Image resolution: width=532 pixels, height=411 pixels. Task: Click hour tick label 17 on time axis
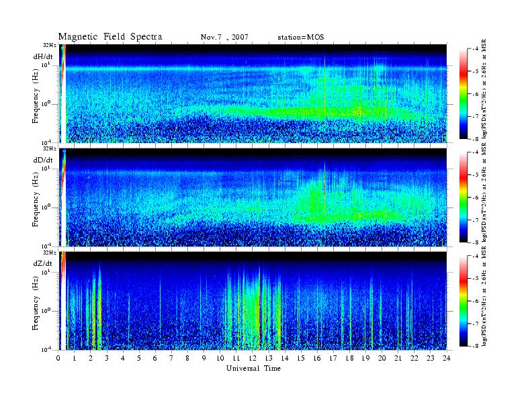point(334,359)
